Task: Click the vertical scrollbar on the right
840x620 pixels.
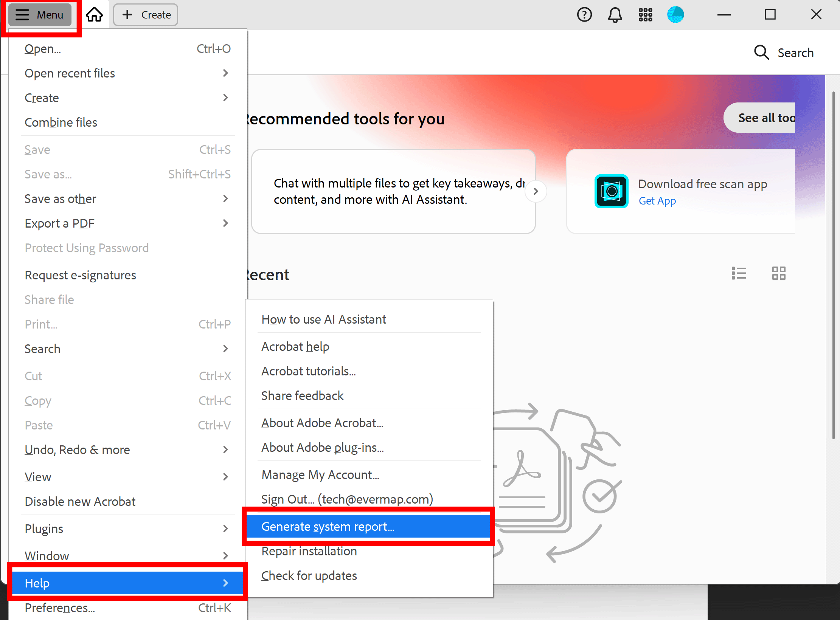Action: coord(833,265)
